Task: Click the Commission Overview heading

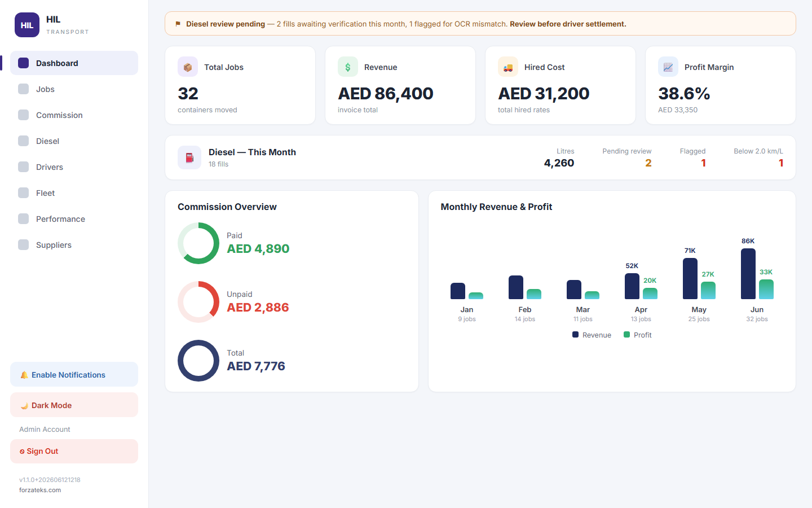Action: pyautogui.click(x=227, y=207)
